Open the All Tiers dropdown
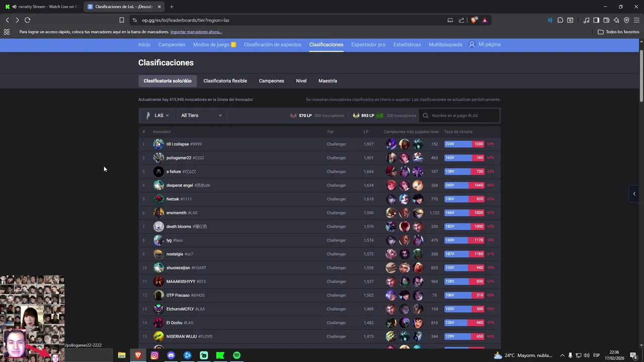644x362 pixels. pos(201,116)
